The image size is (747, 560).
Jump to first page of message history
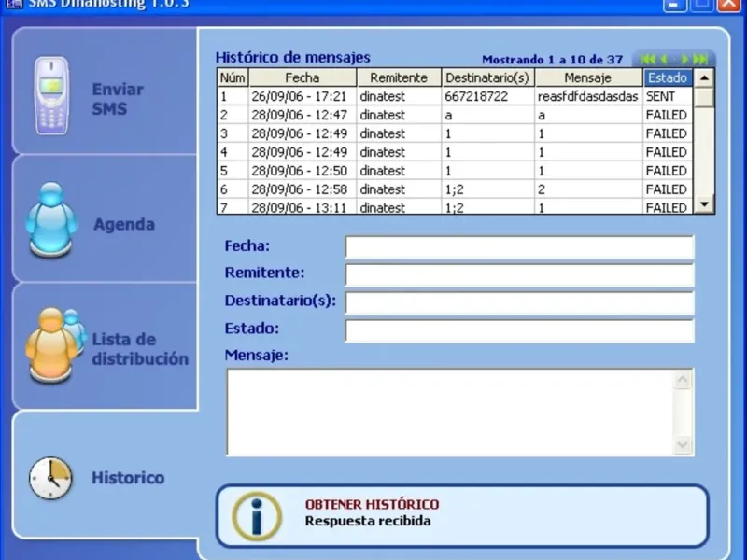click(648, 59)
